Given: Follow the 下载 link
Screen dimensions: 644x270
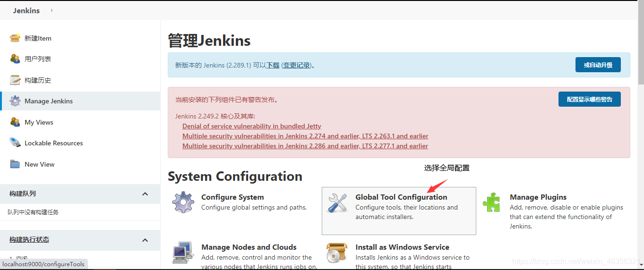Looking at the screenshot, I should pos(273,65).
